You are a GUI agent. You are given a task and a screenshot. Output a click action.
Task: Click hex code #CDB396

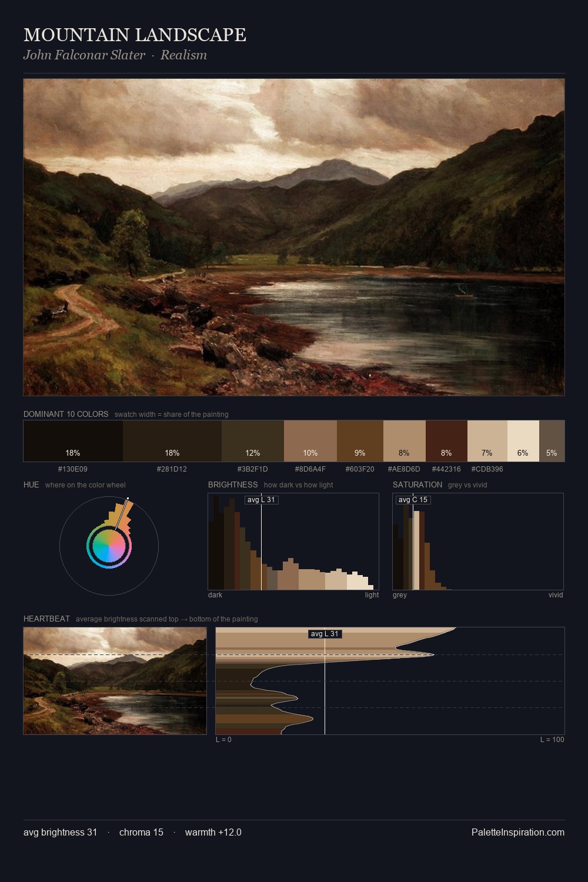(487, 469)
